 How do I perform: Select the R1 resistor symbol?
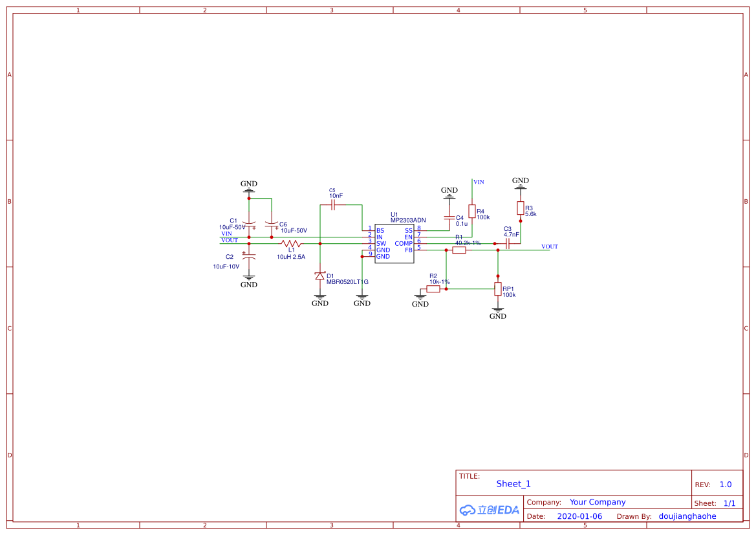pos(459,250)
